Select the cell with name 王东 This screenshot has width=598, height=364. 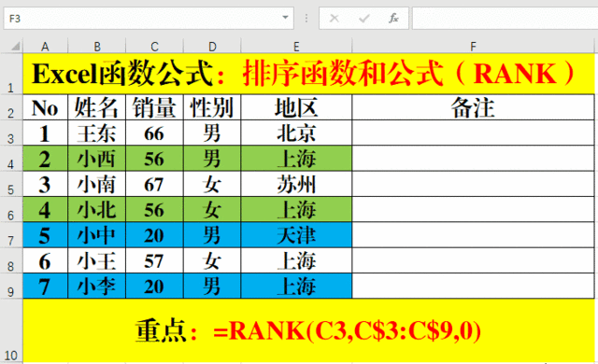(x=97, y=133)
